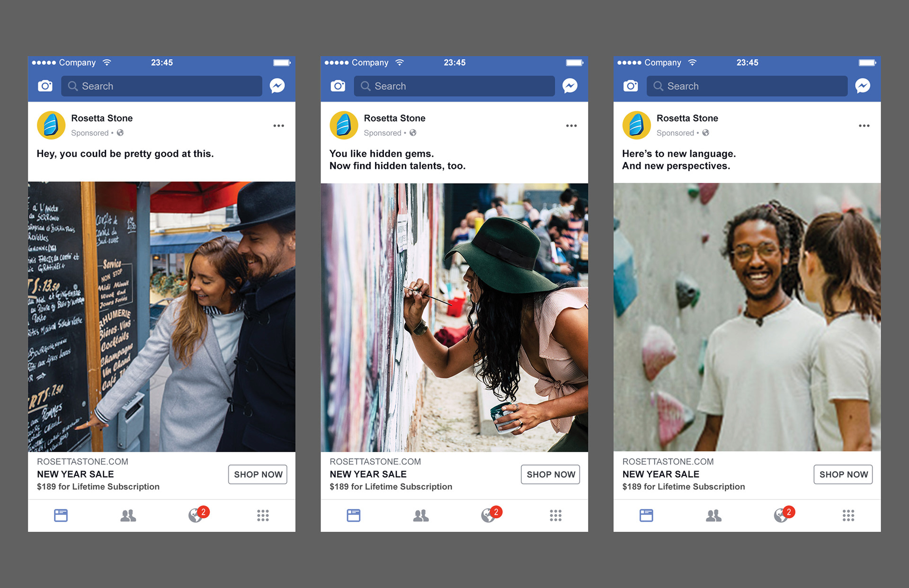Click ROSETTASTONE.COM link in the left ad
The height and width of the screenshot is (588, 909).
tap(82, 462)
